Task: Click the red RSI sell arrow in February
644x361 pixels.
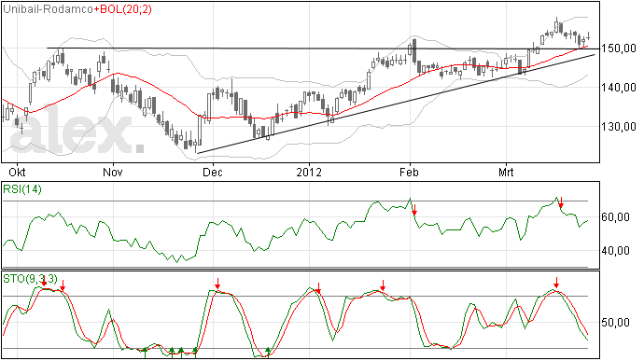Action: pos(414,210)
